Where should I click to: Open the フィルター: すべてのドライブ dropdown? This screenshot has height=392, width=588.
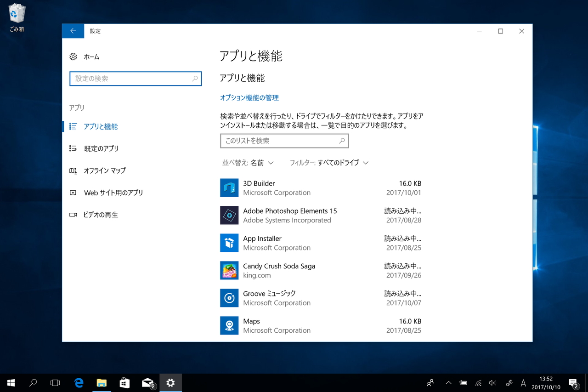(329, 163)
